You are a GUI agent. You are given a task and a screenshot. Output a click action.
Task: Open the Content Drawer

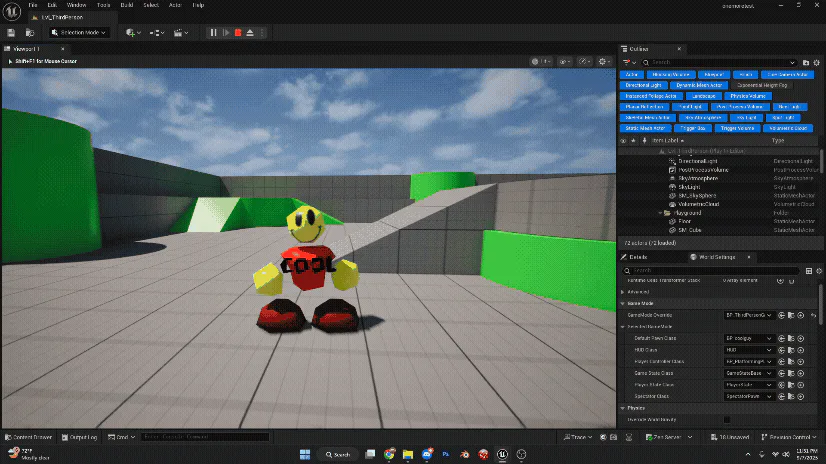coord(28,437)
